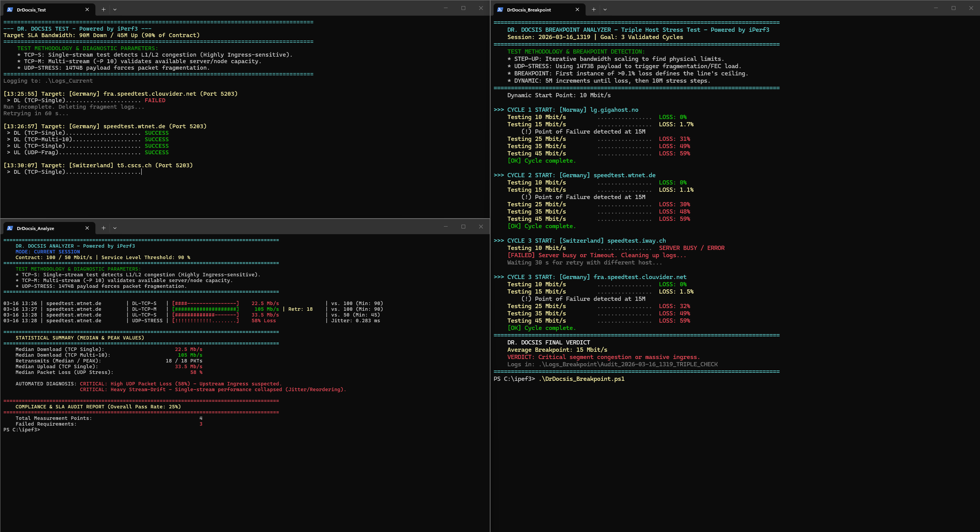Image resolution: width=980 pixels, height=532 pixels.
Task: Click the Analyze window PS C:\ipef3> prompt
Action: click(22, 430)
